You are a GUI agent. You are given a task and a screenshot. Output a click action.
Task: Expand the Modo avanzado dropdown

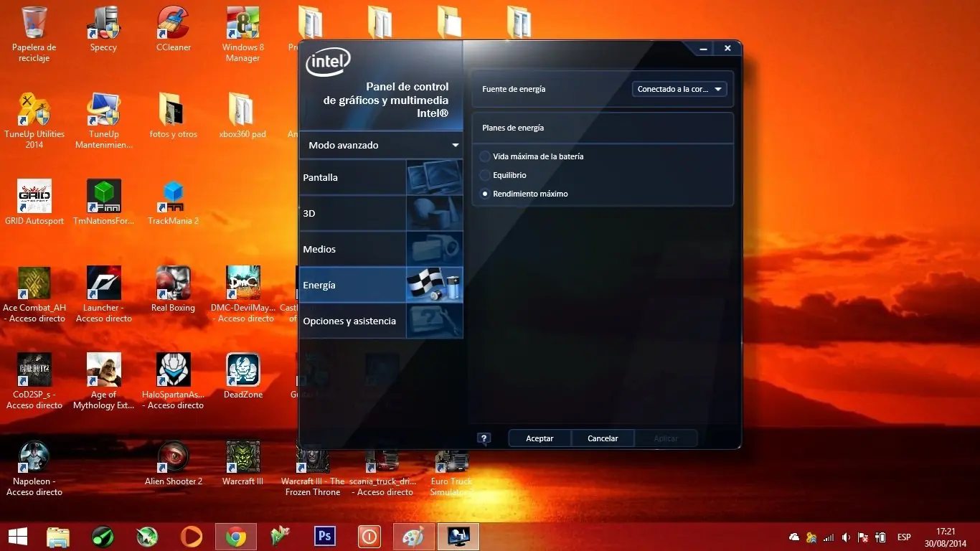(x=381, y=145)
